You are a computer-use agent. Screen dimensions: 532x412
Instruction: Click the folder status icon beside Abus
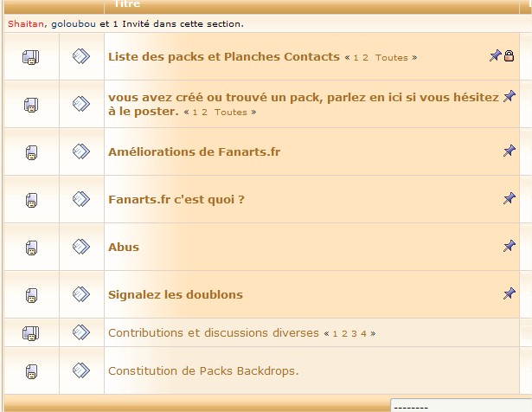coord(31,248)
